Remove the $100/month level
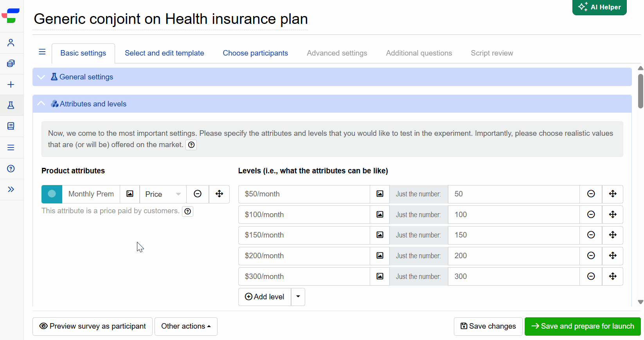Viewport: 644px width, 340px height. point(591,214)
